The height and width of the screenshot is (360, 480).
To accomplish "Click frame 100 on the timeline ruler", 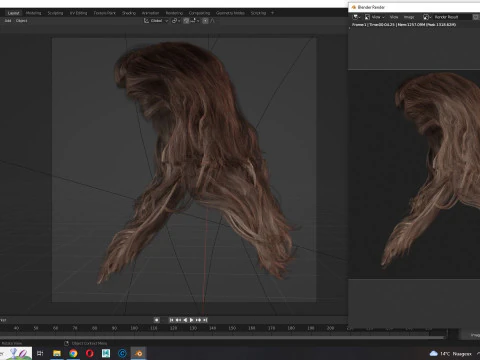I will tap(134, 328).
